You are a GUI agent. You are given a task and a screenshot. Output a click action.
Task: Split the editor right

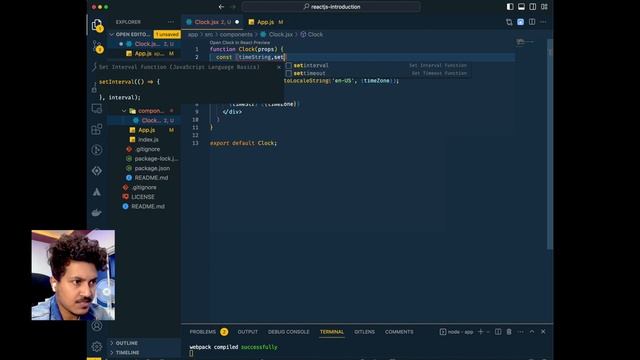(532, 22)
